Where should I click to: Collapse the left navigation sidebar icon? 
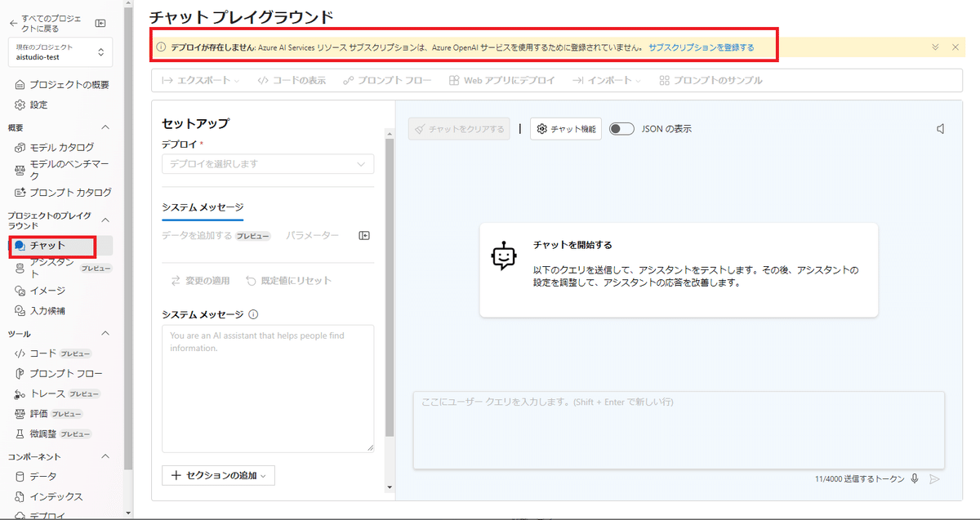click(100, 23)
